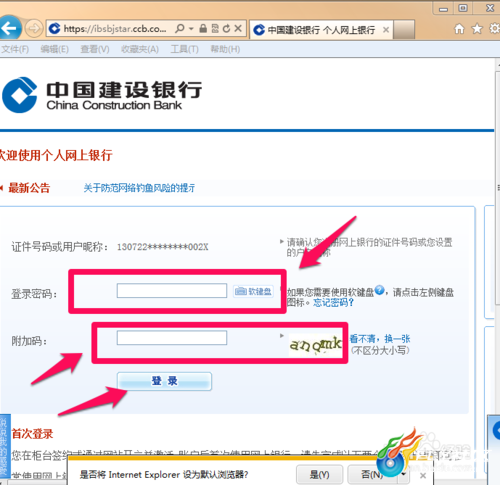Open the 文件(F) menu
This screenshot has width=500, height=485.
[x=15, y=49]
